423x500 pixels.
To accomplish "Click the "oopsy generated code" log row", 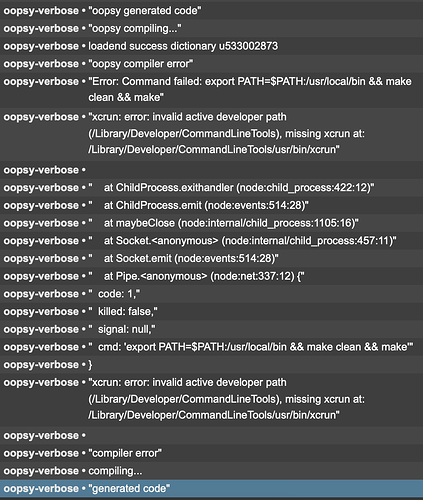I will (x=211, y=10).
